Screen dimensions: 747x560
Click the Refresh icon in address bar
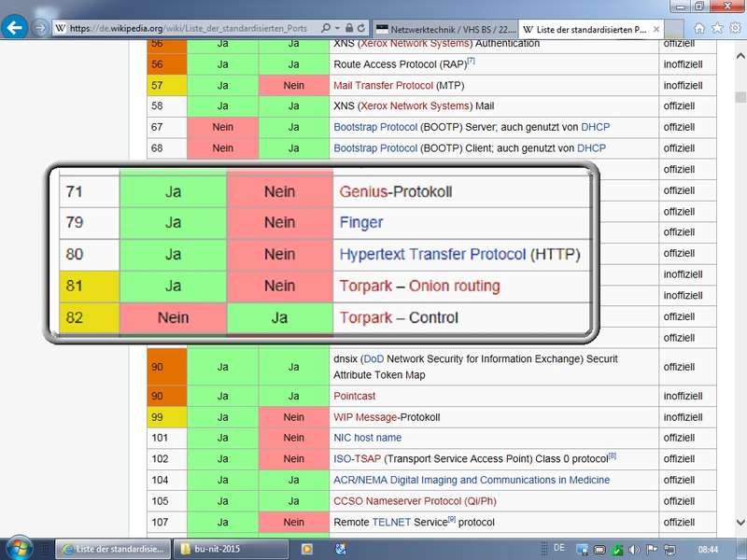point(363,28)
